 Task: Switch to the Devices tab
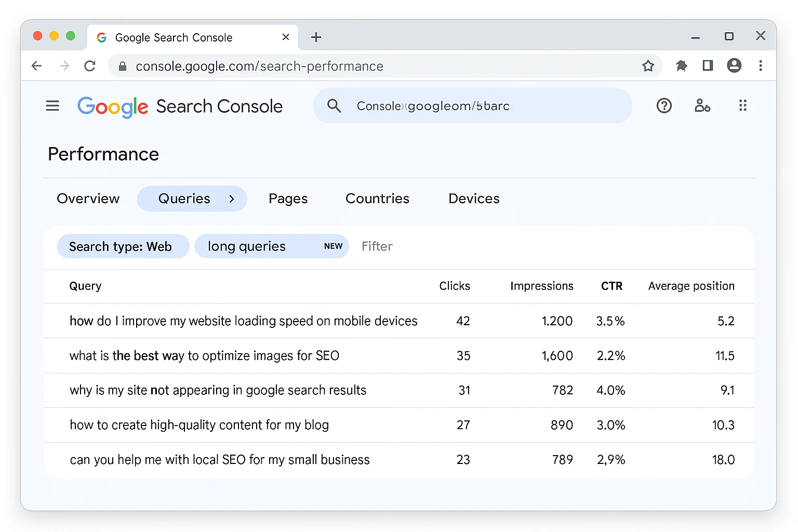pyautogui.click(x=473, y=198)
